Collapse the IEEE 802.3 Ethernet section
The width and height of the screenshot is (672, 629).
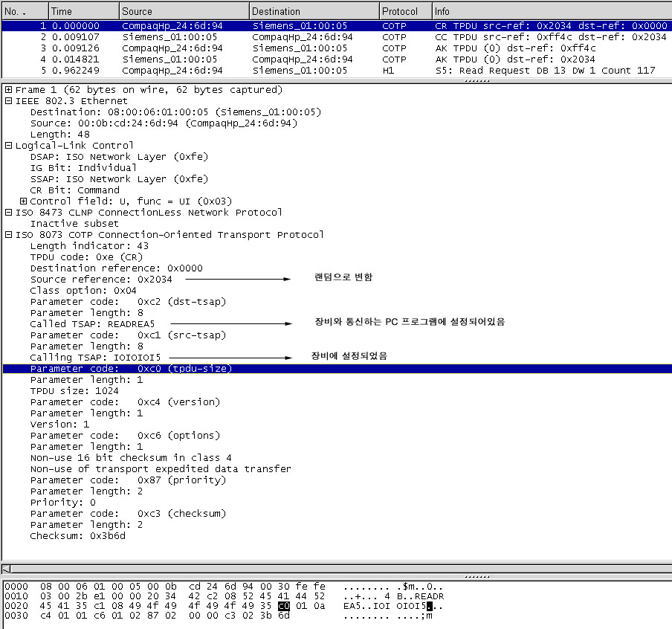coord(8,101)
